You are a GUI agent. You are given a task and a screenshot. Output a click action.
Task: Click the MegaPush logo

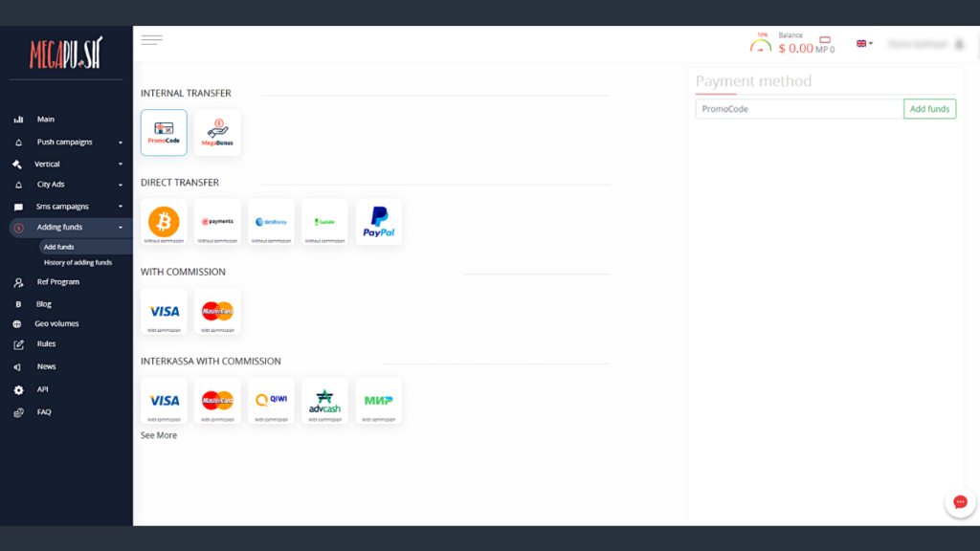click(x=66, y=54)
